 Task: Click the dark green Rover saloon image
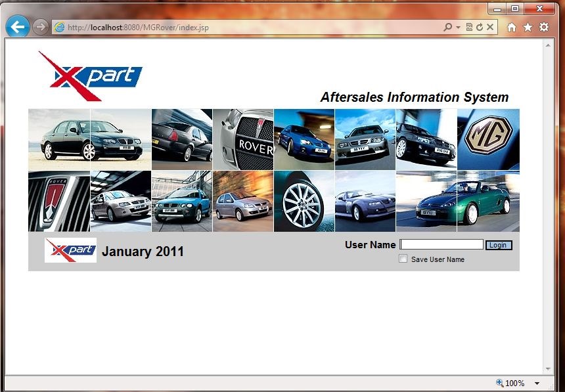click(90, 139)
